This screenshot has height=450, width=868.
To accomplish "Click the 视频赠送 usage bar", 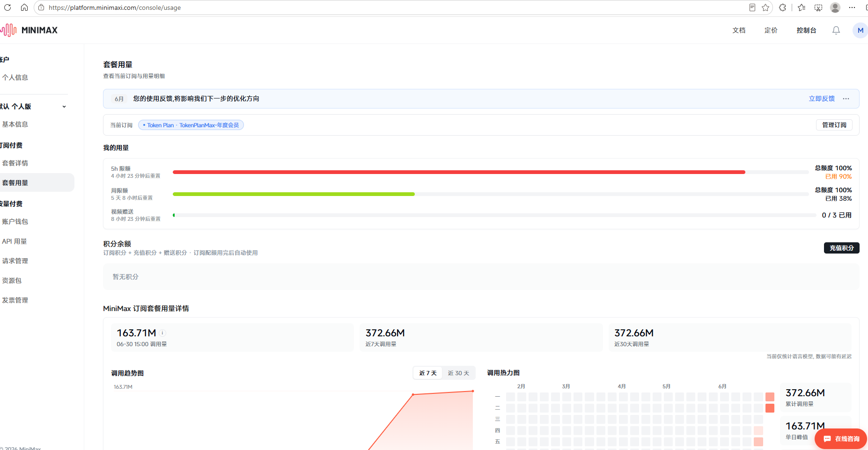I will pyautogui.click(x=494, y=215).
